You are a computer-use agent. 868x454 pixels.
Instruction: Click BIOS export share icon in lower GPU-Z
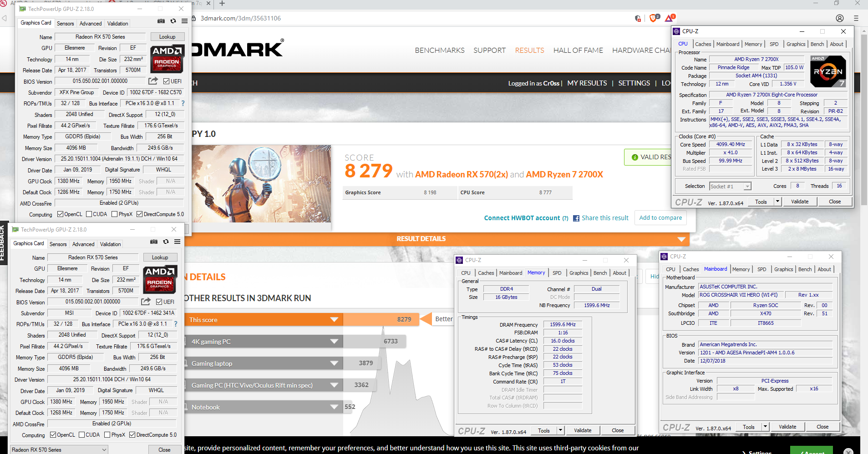[x=146, y=302]
